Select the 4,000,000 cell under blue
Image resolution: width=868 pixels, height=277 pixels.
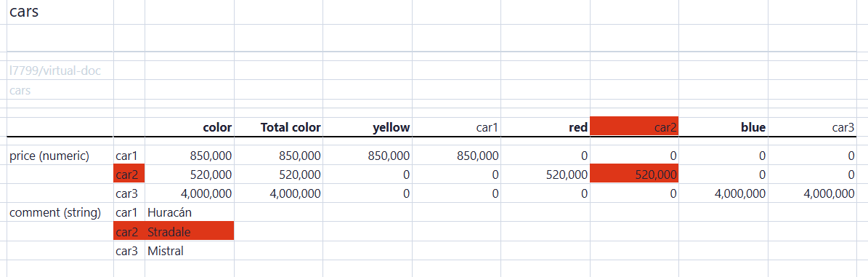point(723,193)
